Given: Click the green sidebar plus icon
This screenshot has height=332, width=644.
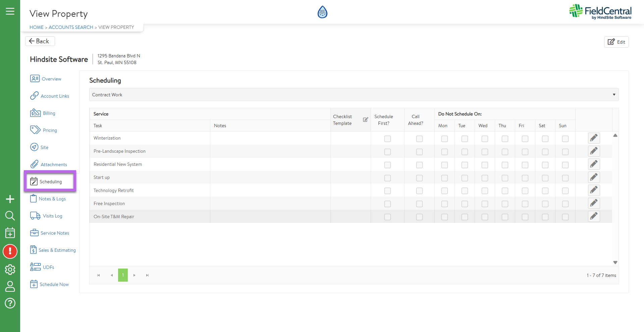Looking at the screenshot, I should [x=10, y=199].
